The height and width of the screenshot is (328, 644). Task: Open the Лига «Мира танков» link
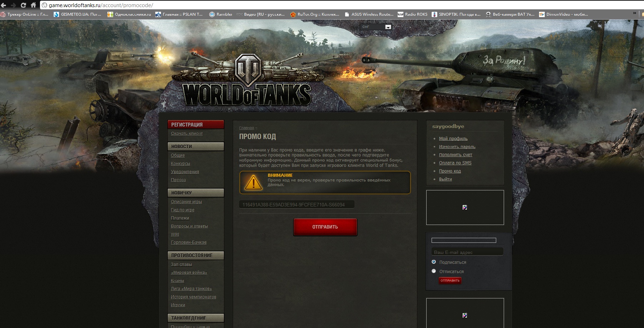[x=191, y=289]
